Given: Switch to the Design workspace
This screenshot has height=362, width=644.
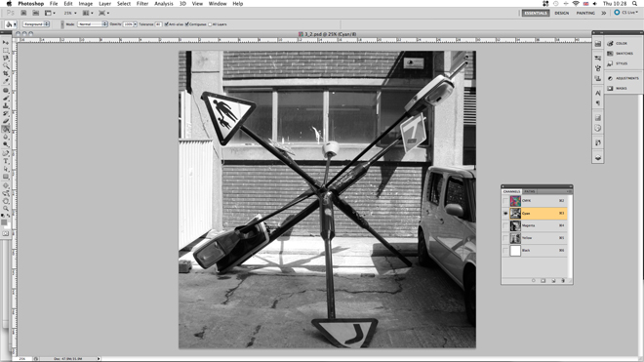Looking at the screenshot, I should click(561, 13).
